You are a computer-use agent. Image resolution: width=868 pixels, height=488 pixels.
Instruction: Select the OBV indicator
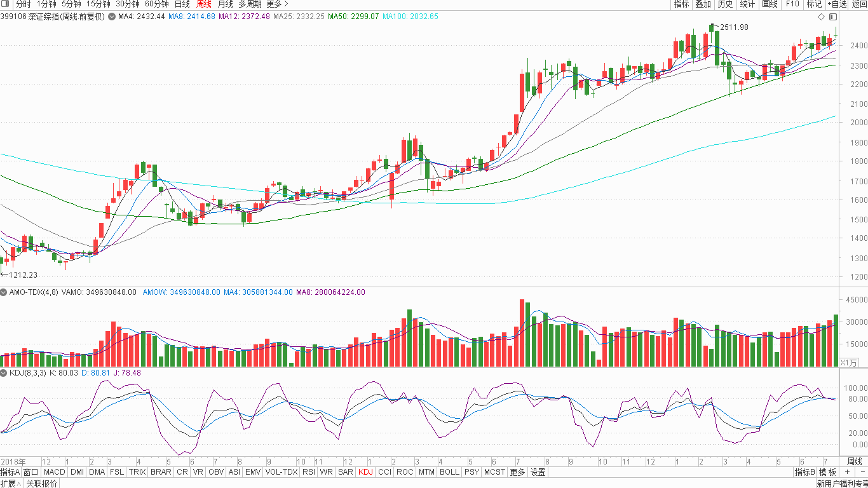coord(216,472)
